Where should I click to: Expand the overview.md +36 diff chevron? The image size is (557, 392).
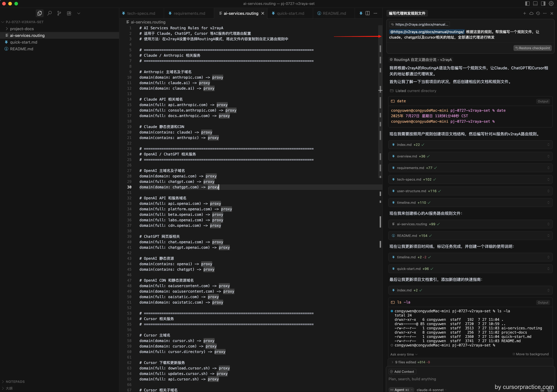tap(548, 156)
